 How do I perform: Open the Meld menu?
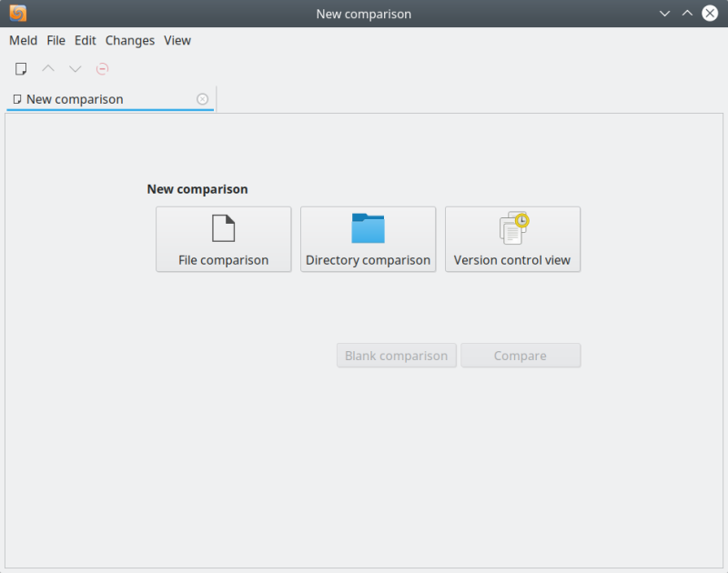point(23,40)
